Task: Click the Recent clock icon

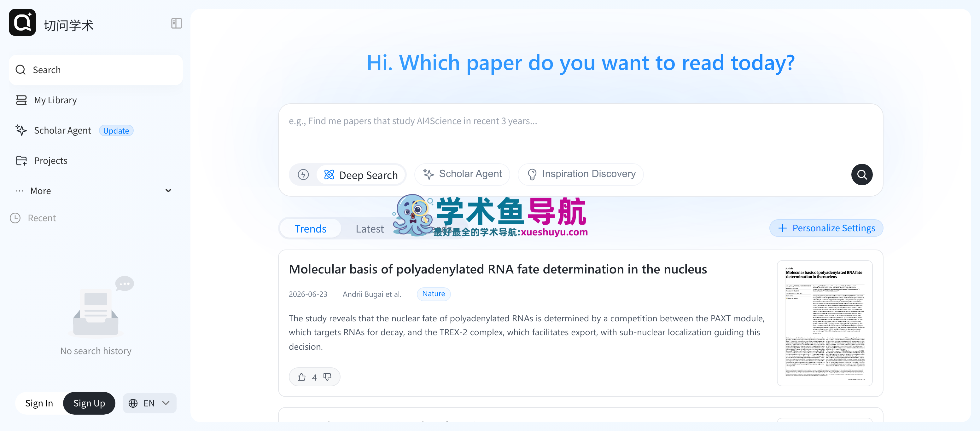Action: (15, 218)
